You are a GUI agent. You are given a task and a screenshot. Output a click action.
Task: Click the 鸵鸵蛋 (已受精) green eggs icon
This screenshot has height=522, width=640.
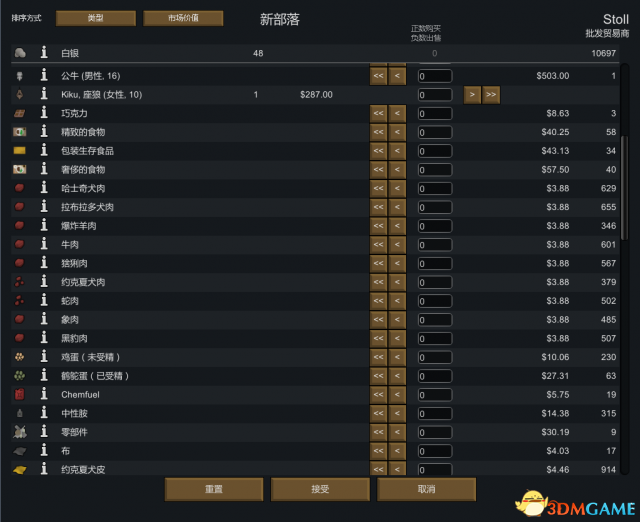point(20,375)
